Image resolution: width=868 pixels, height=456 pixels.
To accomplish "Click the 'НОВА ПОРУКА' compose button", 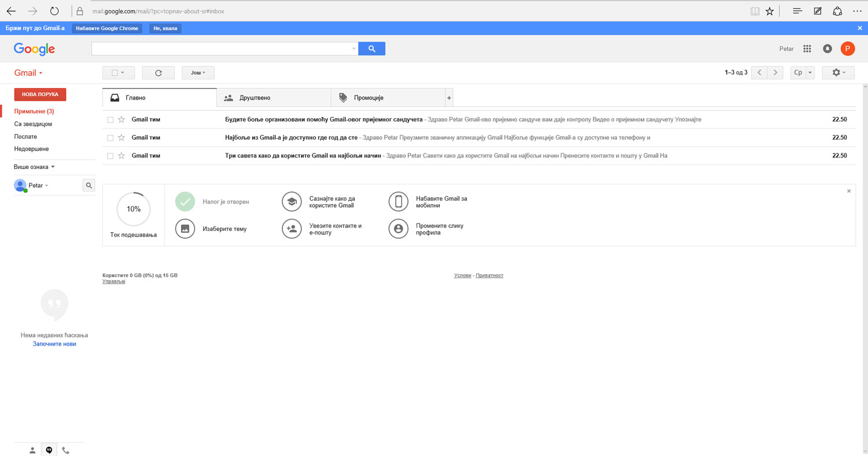I will (40, 94).
